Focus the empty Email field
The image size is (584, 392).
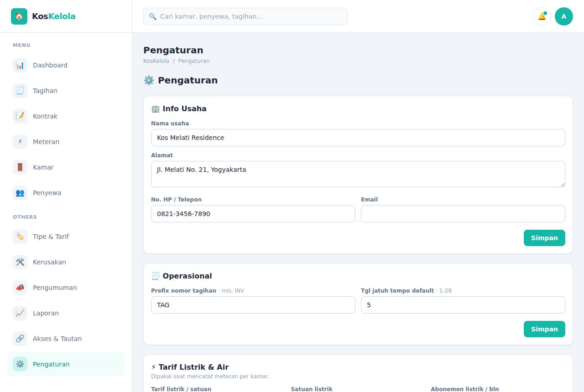[463, 214]
